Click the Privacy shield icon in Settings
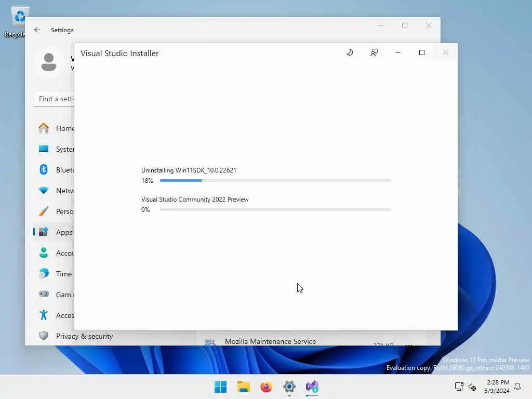Viewport: 532px width, 399px height. (44, 336)
